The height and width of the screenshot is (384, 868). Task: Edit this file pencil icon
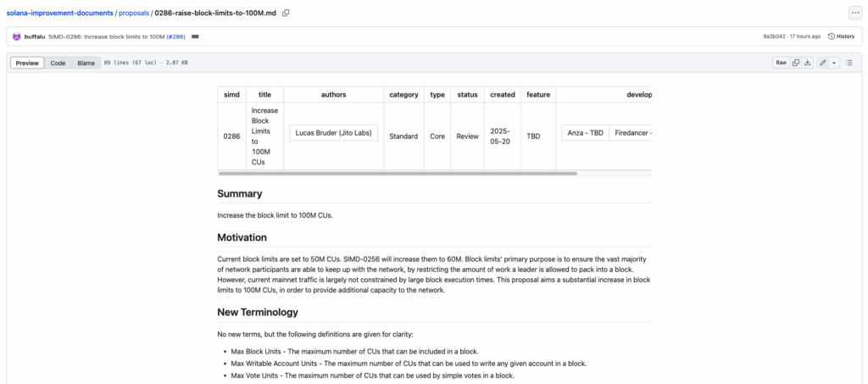coord(822,63)
